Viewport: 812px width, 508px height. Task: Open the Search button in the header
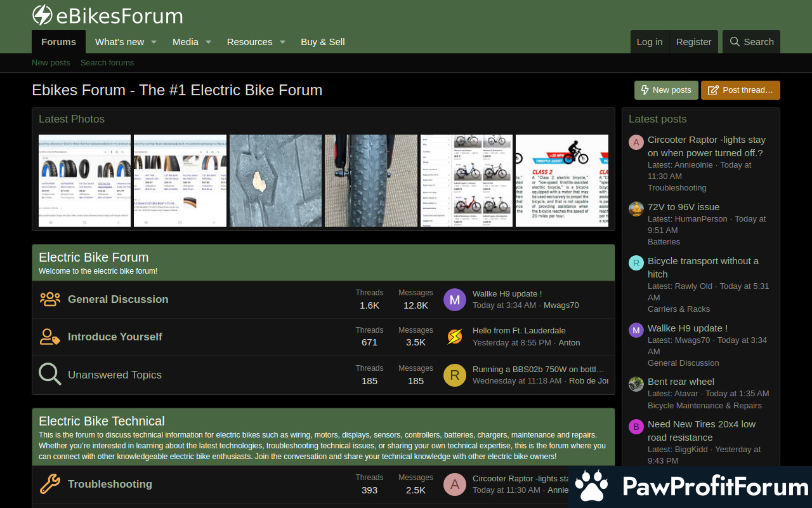coord(752,42)
